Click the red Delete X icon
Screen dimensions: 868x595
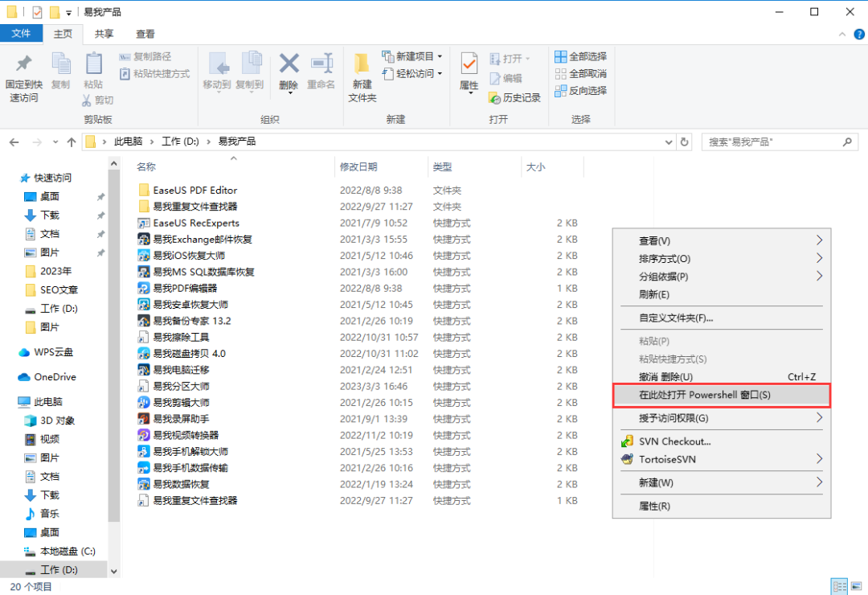pyautogui.click(x=289, y=64)
